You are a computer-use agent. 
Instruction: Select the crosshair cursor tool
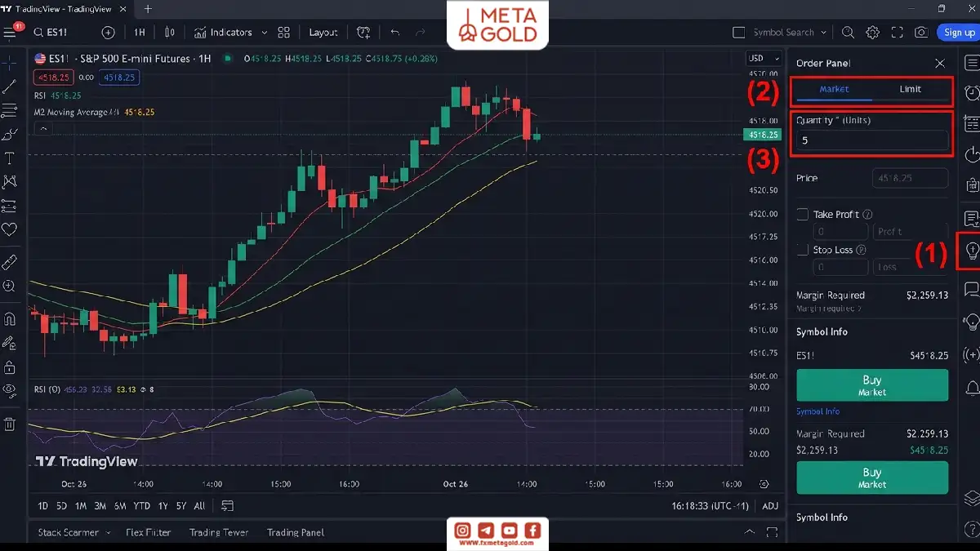coord(10,63)
